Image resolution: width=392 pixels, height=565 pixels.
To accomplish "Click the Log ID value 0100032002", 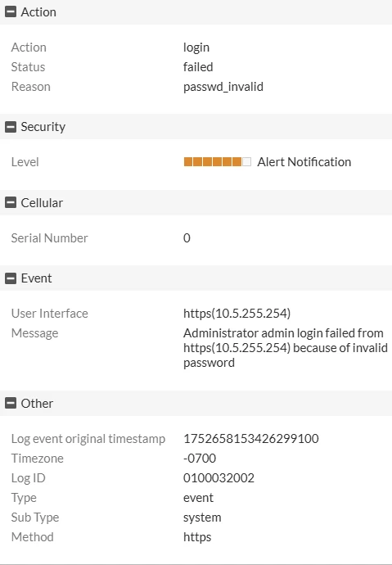I will (219, 478).
